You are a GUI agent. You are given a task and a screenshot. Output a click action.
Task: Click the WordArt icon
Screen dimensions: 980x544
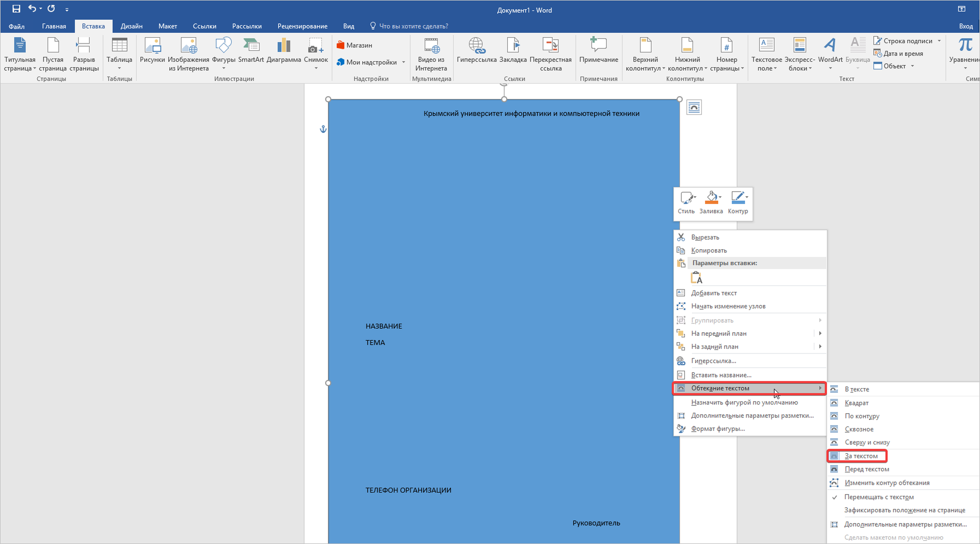(x=830, y=46)
